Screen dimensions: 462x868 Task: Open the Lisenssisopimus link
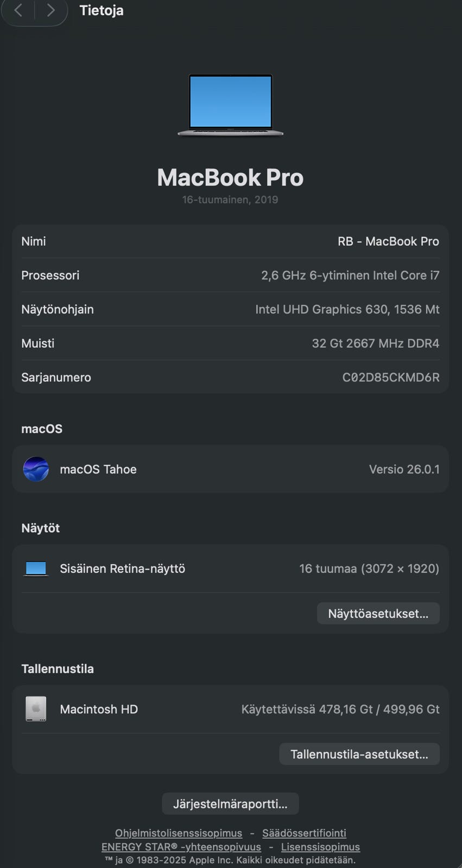[x=320, y=847]
